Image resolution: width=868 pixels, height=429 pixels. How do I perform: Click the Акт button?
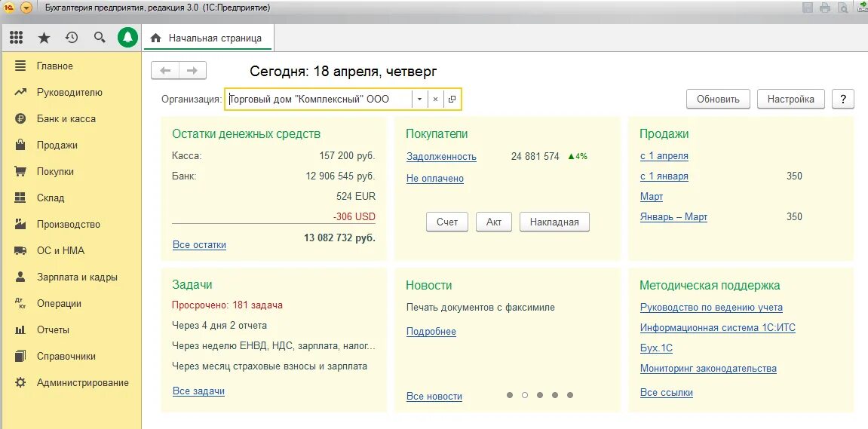(x=494, y=222)
